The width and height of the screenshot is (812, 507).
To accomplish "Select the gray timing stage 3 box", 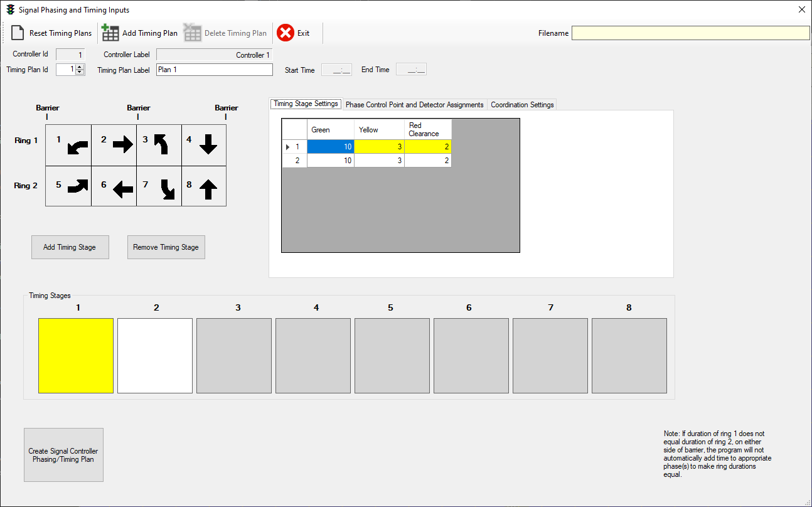I will pos(234,356).
